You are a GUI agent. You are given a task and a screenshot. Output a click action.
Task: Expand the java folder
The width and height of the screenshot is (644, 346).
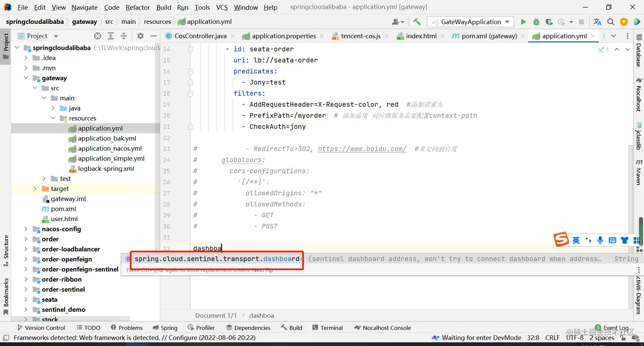click(53, 108)
